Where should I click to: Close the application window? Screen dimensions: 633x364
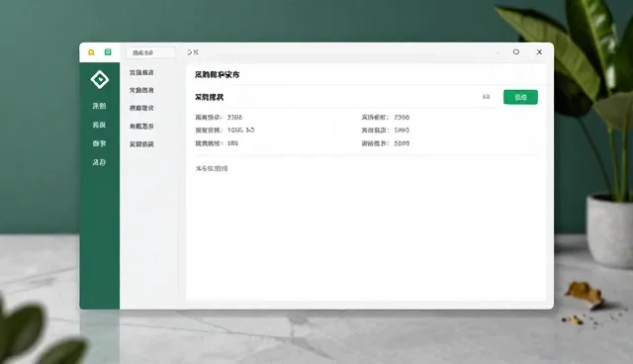pyautogui.click(x=539, y=51)
